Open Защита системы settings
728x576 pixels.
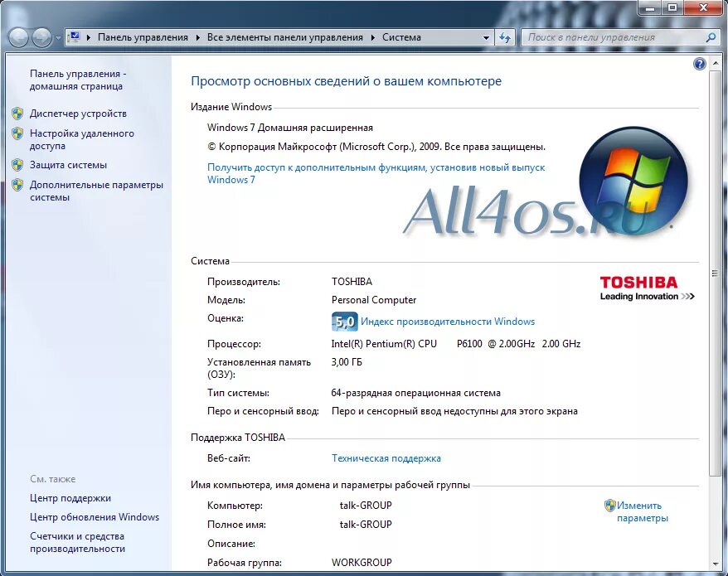click(67, 165)
